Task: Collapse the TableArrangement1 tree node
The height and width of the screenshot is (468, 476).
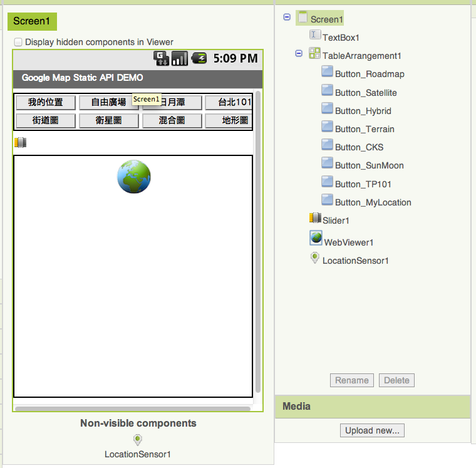Action: tap(299, 53)
